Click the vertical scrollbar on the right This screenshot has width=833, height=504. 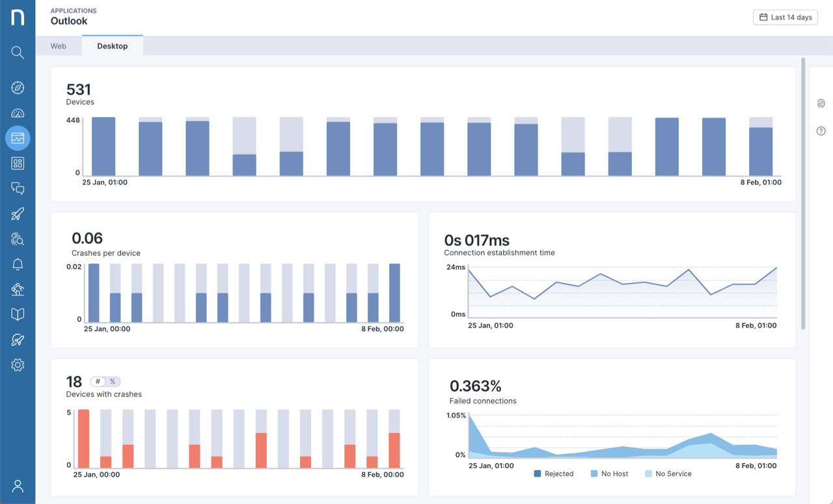point(802,195)
